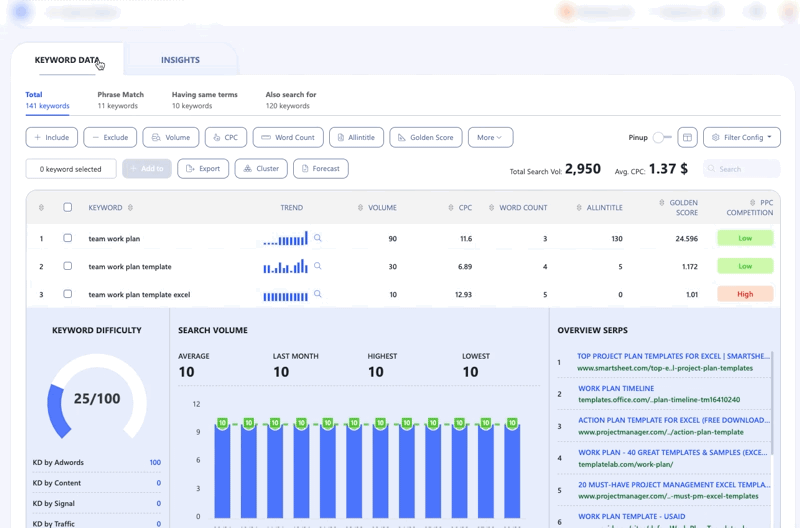The width and height of the screenshot is (800, 528).
Task: Open WORK PLAN TEMPLATE - USAID link
Action: click(x=632, y=516)
